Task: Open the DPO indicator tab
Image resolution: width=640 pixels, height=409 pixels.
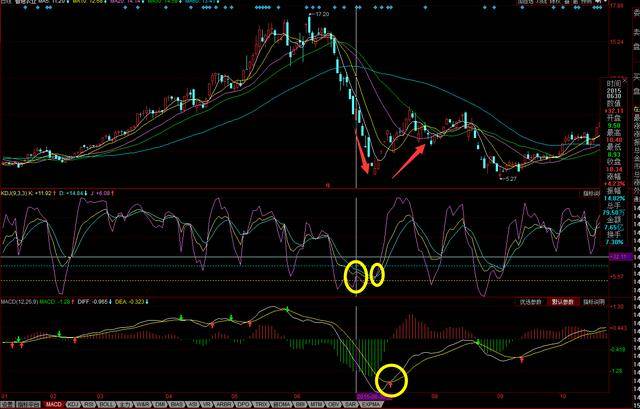Action: coord(242,405)
